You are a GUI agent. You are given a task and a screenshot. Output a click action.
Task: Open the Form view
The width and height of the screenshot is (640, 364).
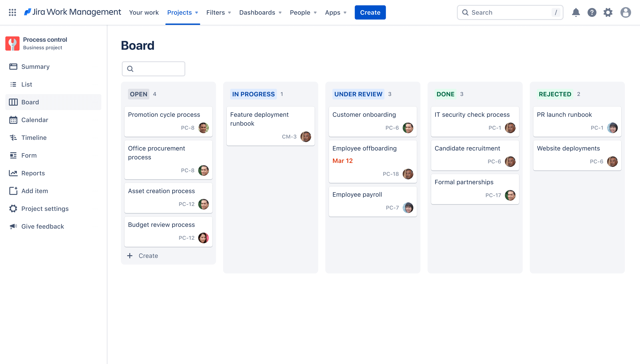29,155
